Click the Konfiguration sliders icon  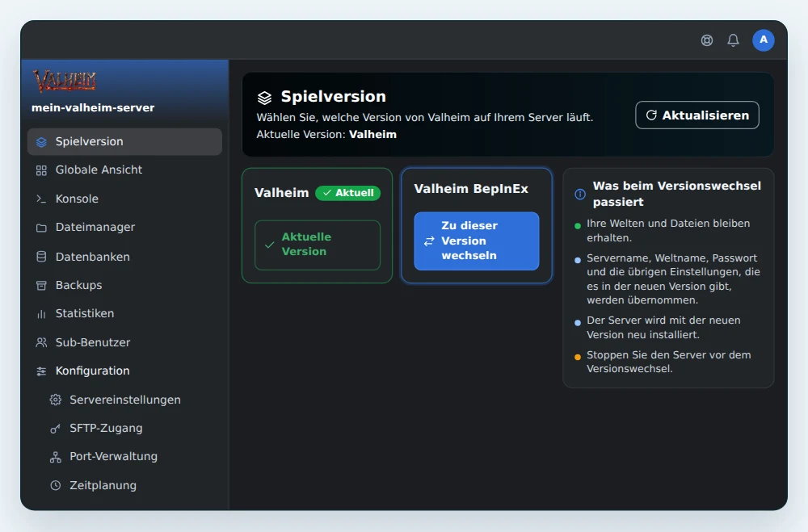pos(41,371)
